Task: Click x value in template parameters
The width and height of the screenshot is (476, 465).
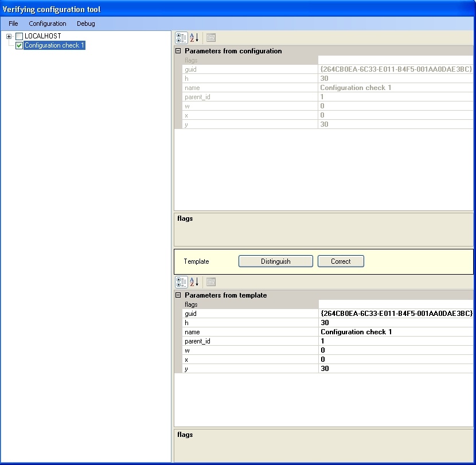Action: (x=396, y=360)
